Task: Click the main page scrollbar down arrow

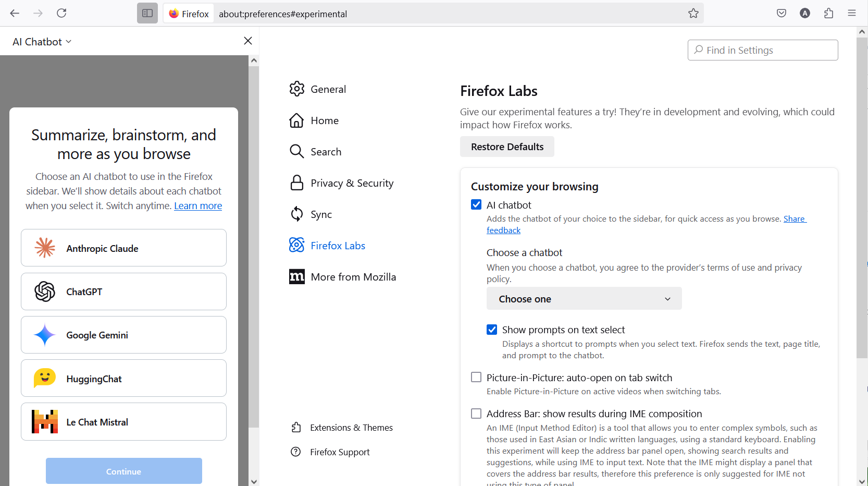Action: pos(862,481)
